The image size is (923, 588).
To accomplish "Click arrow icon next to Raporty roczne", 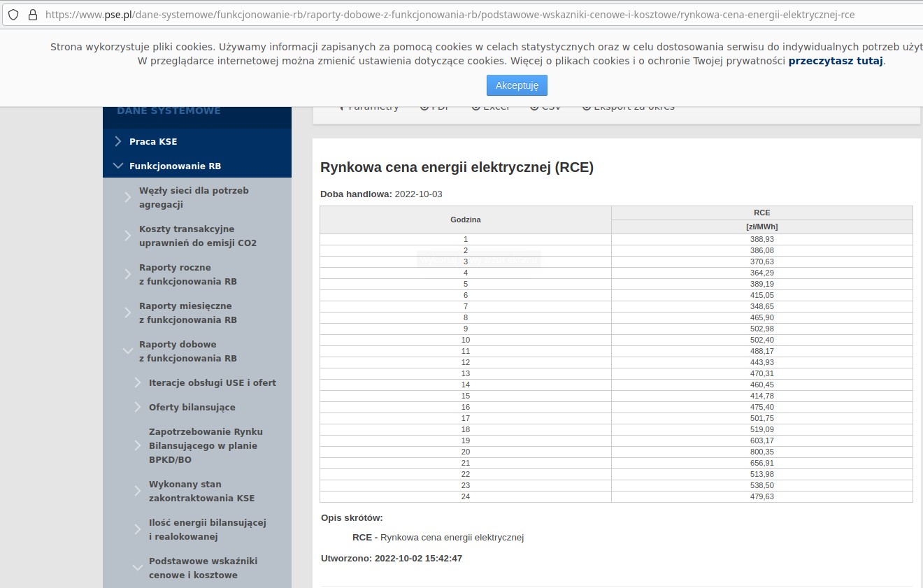I will coord(128,274).
